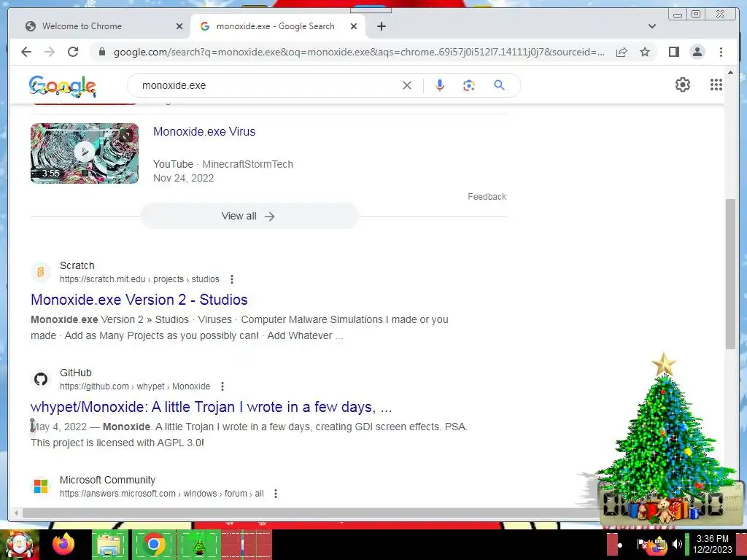Screen dimensions: 747x560
Task: Switch to Chrome in the taskbar
Action: coord(153,545)
